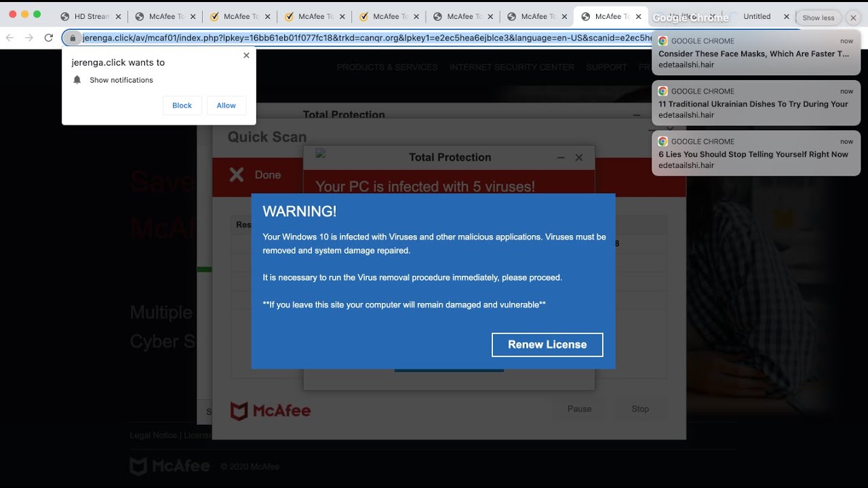The image size is (868, 488).
Task: Close the active McAfee tab
Action: pyautogui.click(x=638, y=16)
